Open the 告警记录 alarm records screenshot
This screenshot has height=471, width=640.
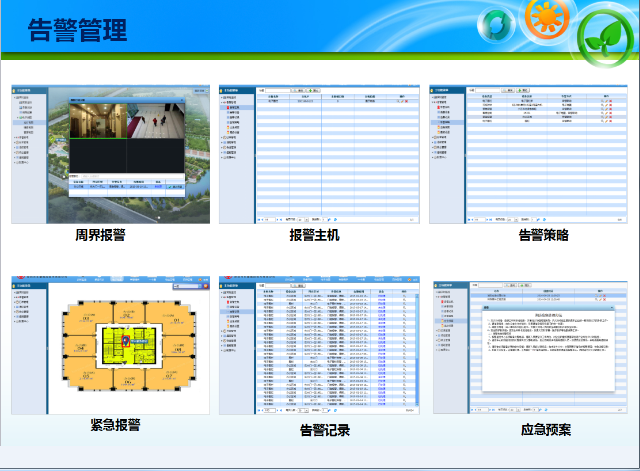[319, 345]
